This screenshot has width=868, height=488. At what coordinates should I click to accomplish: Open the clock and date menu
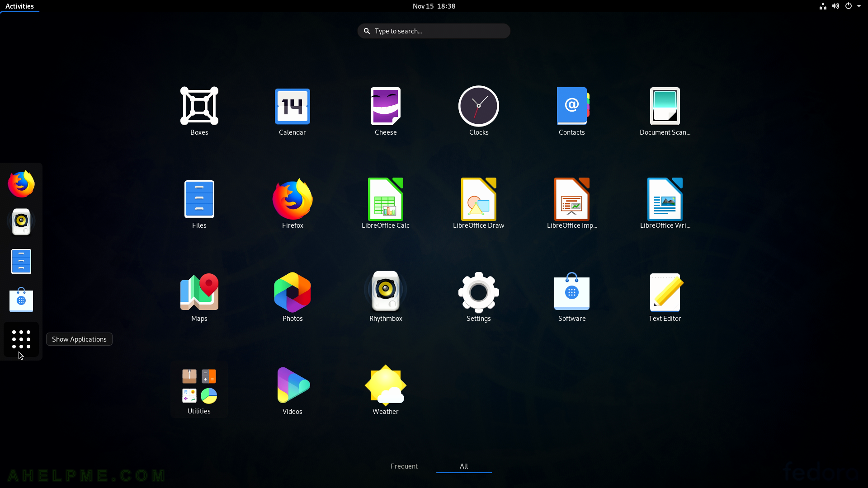pos(434,6)
